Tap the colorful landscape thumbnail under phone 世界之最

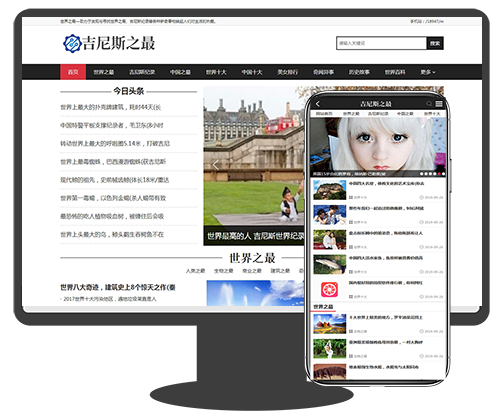point(330,324)
